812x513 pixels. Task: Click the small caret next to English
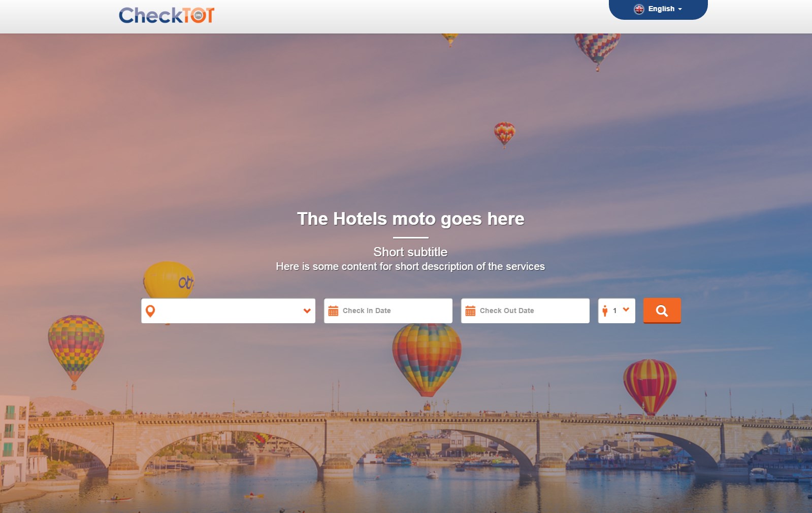(680, 10)
